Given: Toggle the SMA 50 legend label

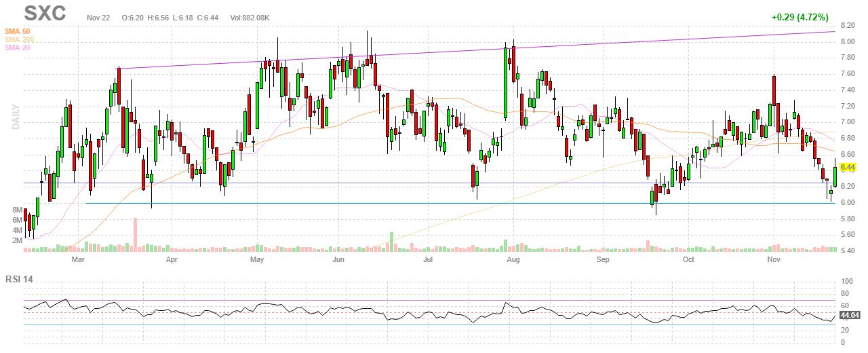Looking at the screenshot, I should (x=17, y=31).
